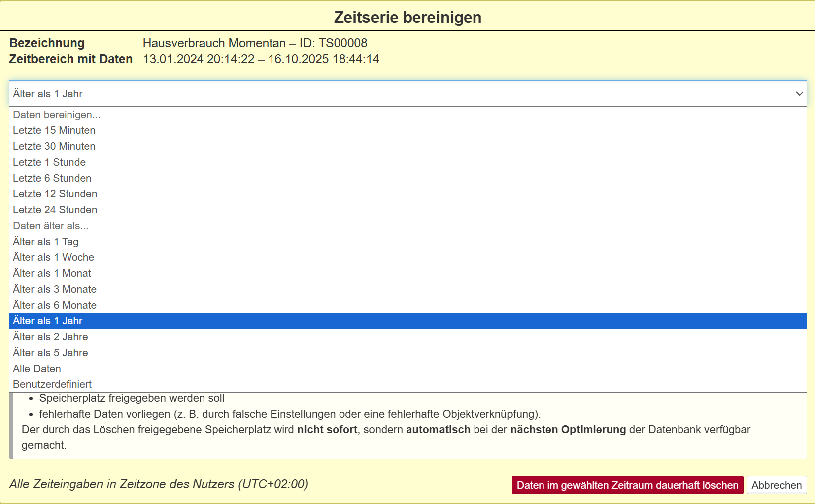This screenshot has width=815, height=504.
Task: Select 'Älter als 1 Woche' option
Action: pos(54,257)
